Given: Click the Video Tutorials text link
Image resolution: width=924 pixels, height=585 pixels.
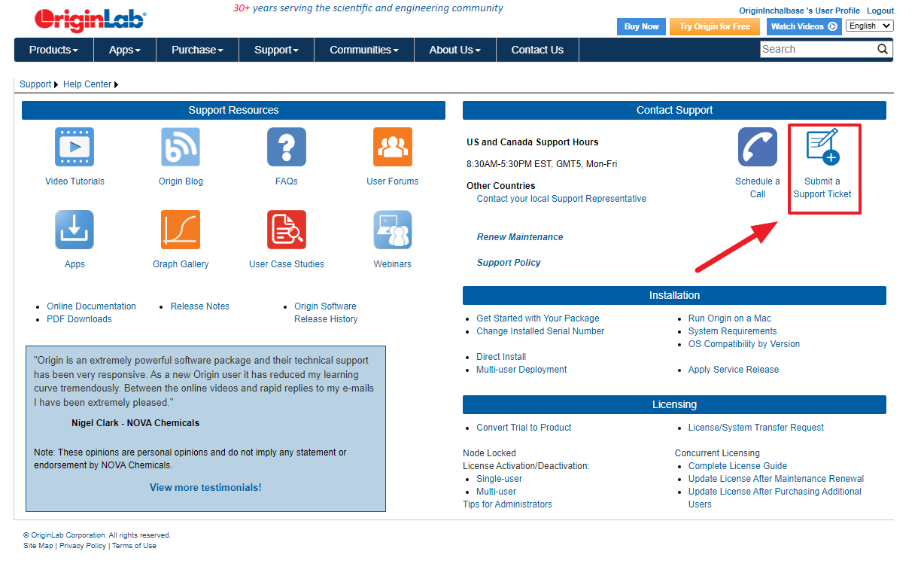Looking at the screenshot, I should [x=74, y=181].
